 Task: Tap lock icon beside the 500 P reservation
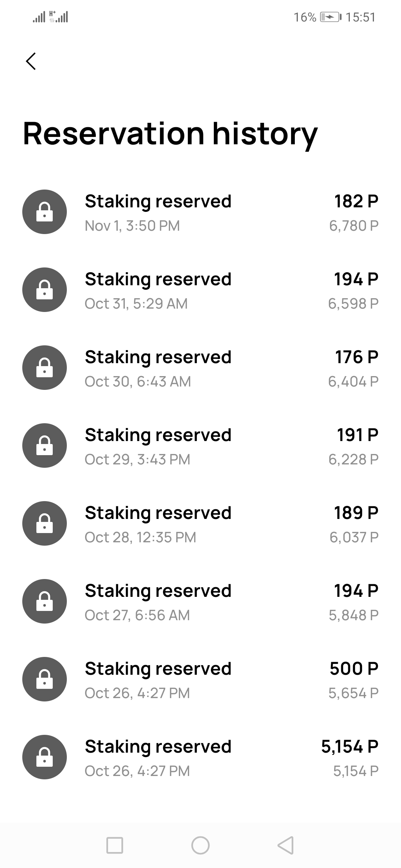coord(45,679)
